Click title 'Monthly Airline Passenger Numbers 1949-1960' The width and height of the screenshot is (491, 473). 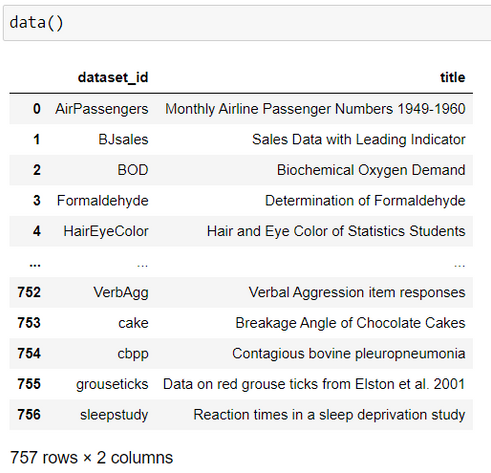coord(315,109)
